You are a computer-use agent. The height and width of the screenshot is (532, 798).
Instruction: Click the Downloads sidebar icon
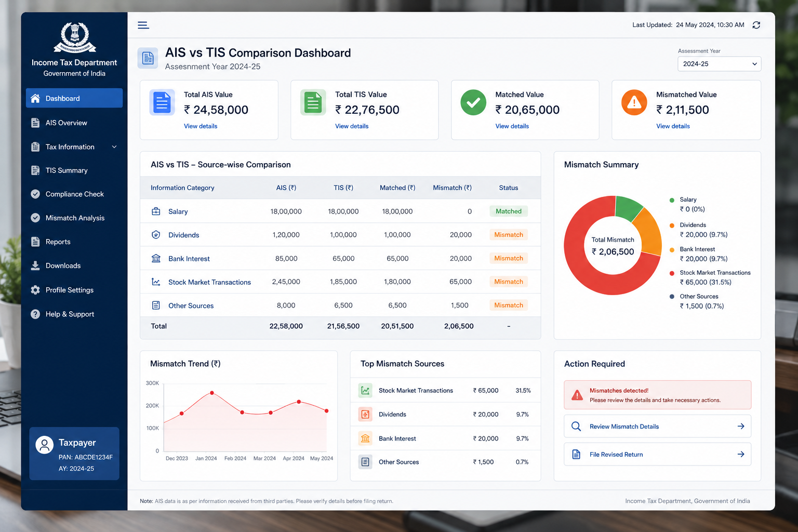[x=35, y=265]
